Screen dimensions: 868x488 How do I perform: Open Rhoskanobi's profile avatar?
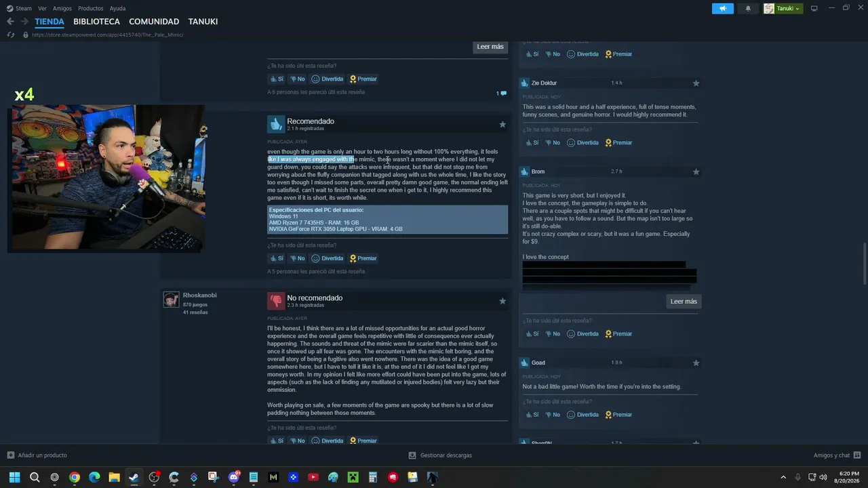(x=171, y=299)
